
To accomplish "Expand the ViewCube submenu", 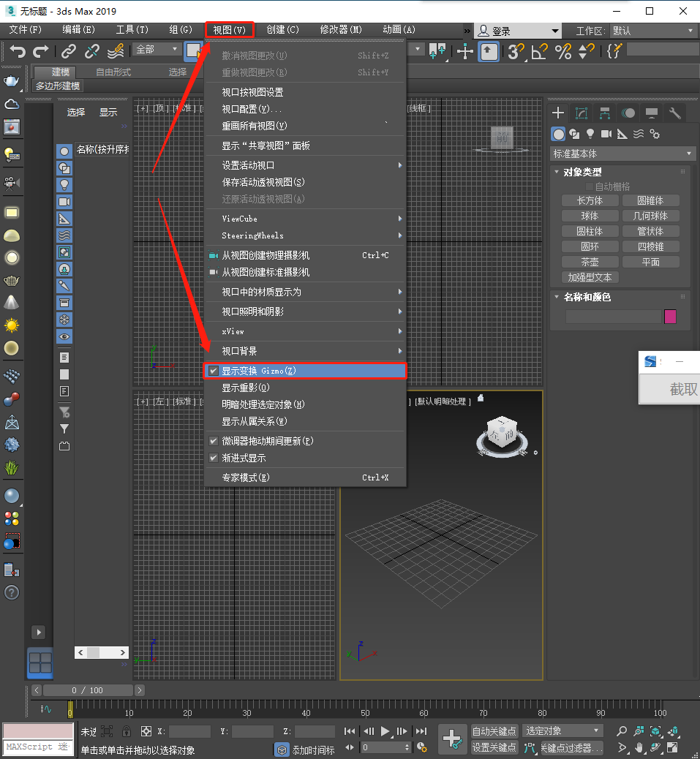I will coord(305,219).
